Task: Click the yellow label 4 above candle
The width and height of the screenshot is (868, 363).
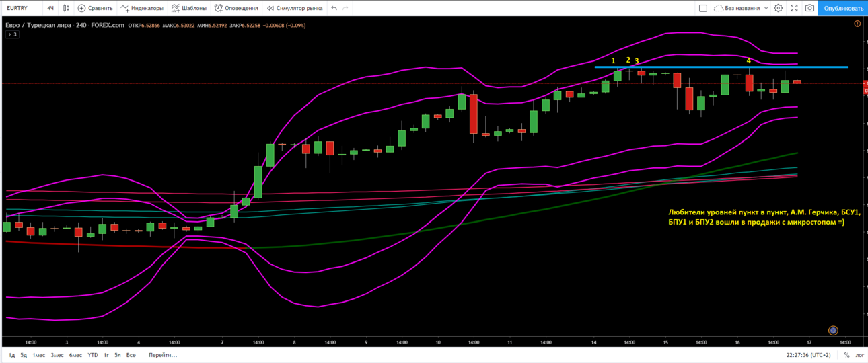Action: [x=749, y=61]
